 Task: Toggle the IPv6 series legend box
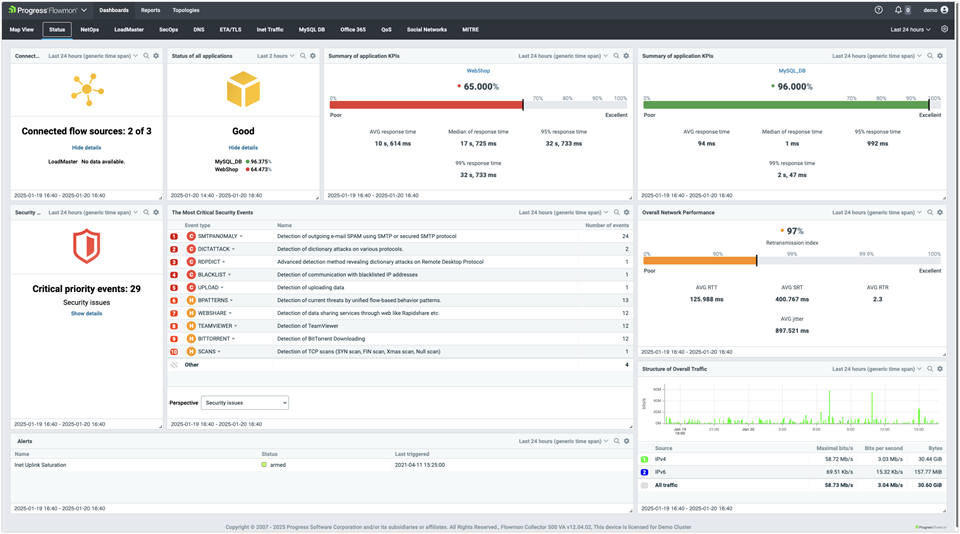tap(645, 472)
